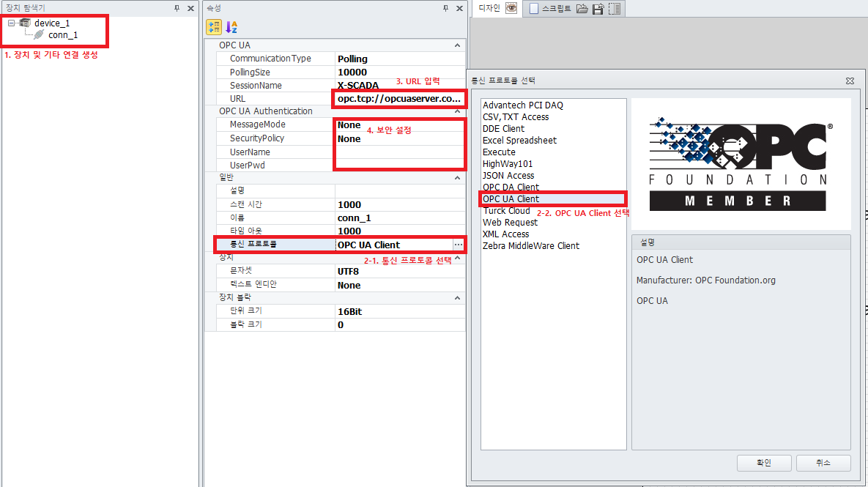Image resolution: width=868 pixels, height=487 pixels.
Task: Collapse the 장치 블락 property section
Action: tap(457, 298)
